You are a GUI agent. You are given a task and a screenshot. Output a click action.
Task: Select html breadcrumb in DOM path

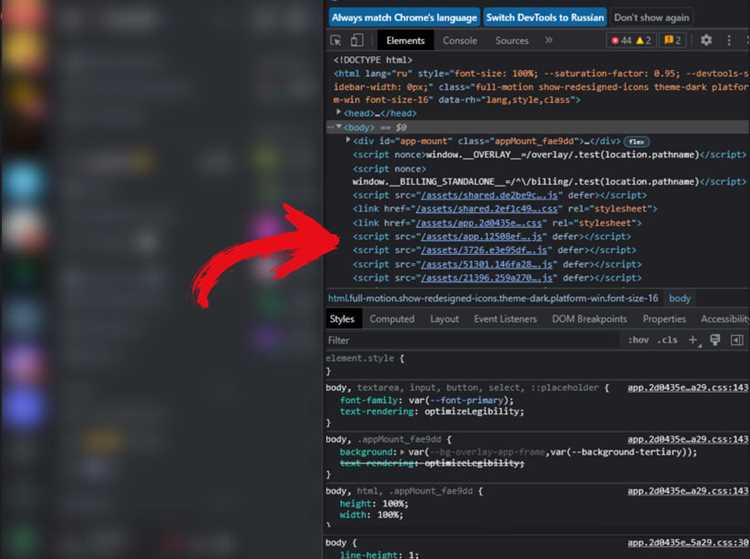(493, 298)
